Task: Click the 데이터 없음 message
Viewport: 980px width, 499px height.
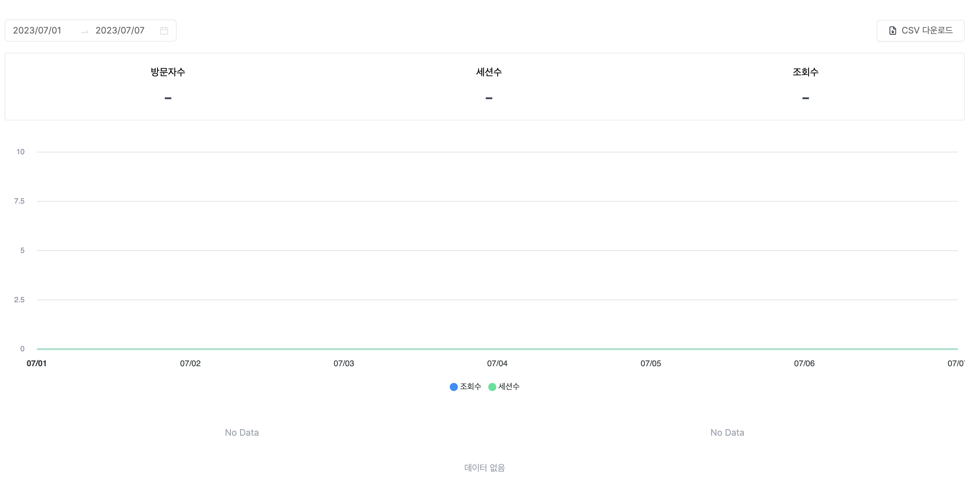Action: [484, 467]
